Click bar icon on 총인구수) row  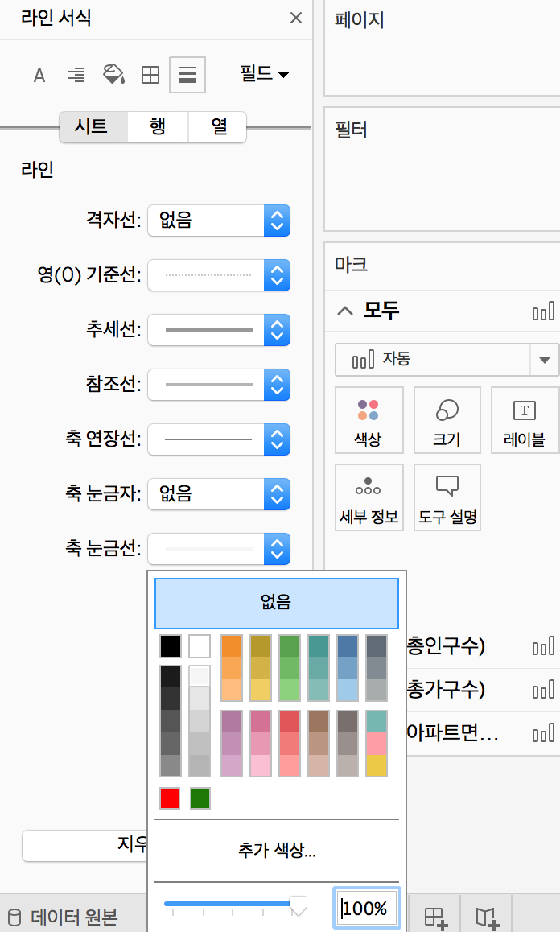click(543, 647)
